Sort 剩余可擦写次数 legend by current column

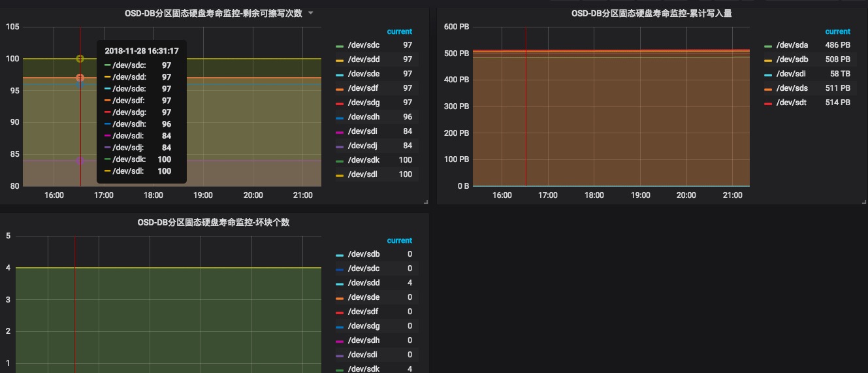pos(399,31)
